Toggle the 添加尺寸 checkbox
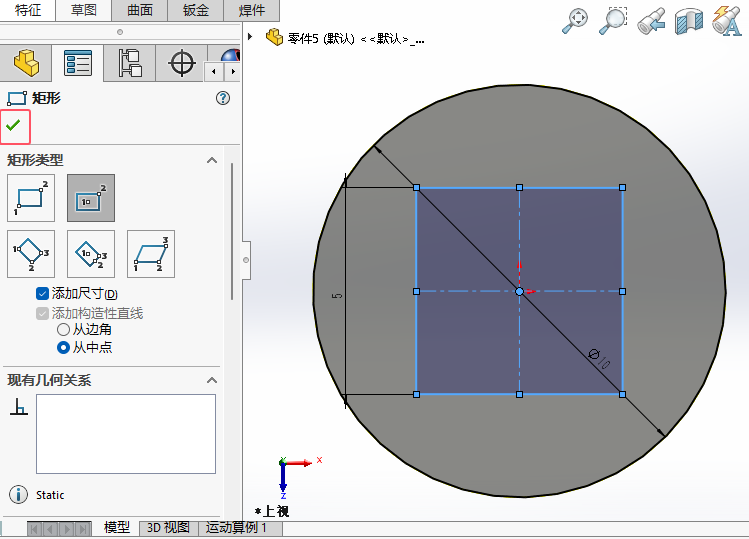This screenshot has width=749, height=539. (x=42, y=293)
